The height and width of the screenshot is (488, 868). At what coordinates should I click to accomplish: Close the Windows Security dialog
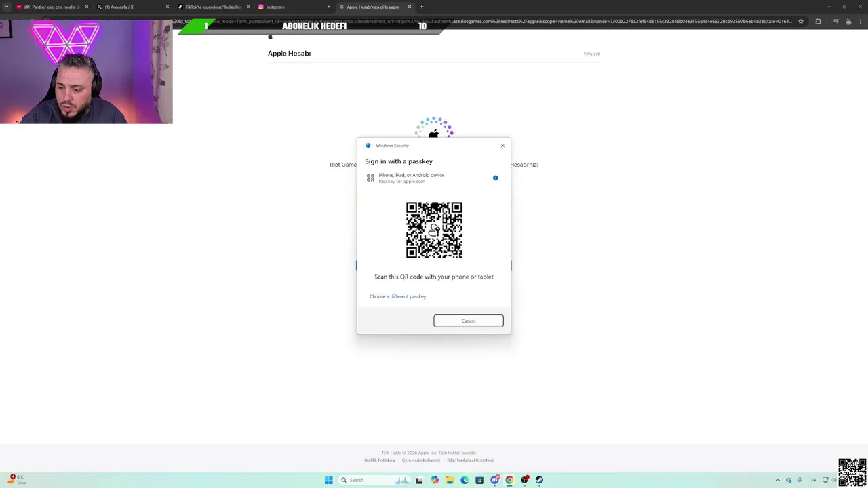[x=502, y=146]
